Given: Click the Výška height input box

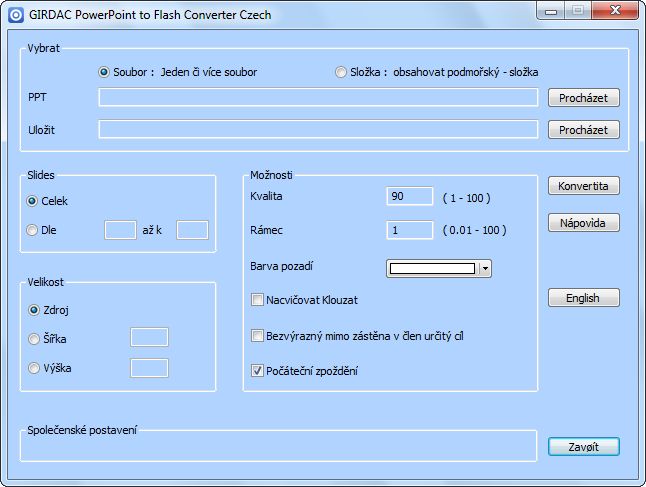Looking at the screenshot, I should [x=149, y=368].
